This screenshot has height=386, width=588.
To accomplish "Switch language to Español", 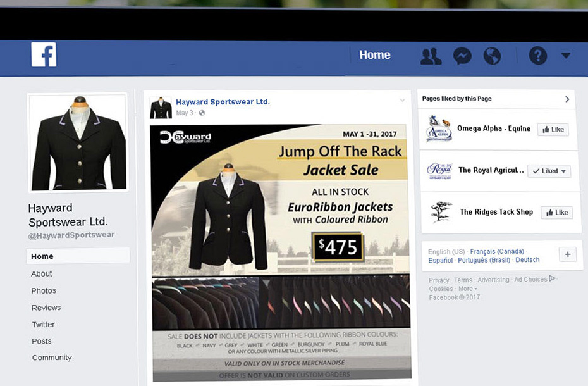I will (440, 260).
